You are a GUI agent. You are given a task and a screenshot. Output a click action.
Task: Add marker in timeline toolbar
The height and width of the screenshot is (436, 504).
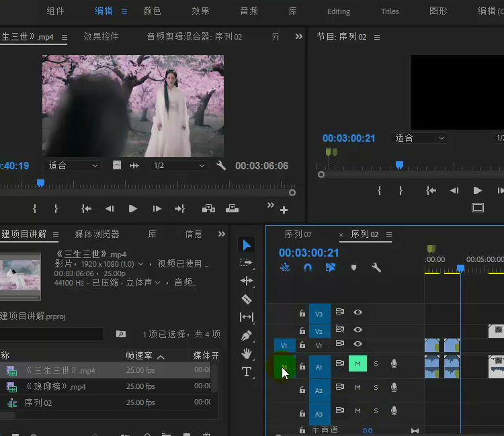pyautogui.click(x=353, y=267)
